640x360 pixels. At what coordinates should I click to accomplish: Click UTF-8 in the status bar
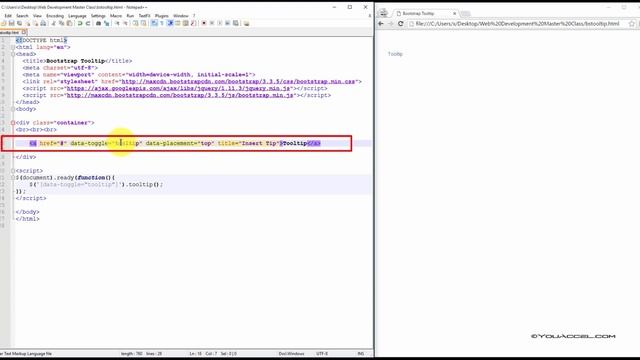[x=322, y=353]
